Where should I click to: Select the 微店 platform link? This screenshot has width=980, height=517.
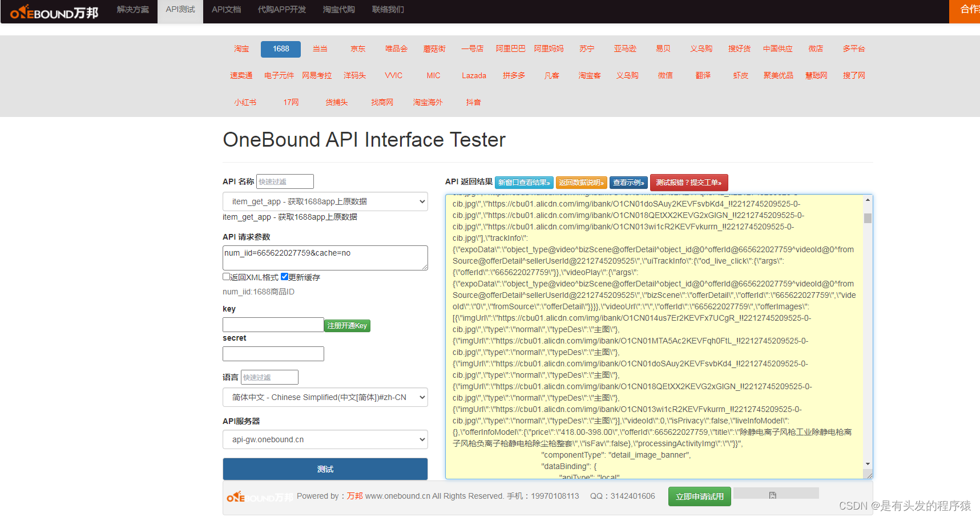click(x=816, y=49)
